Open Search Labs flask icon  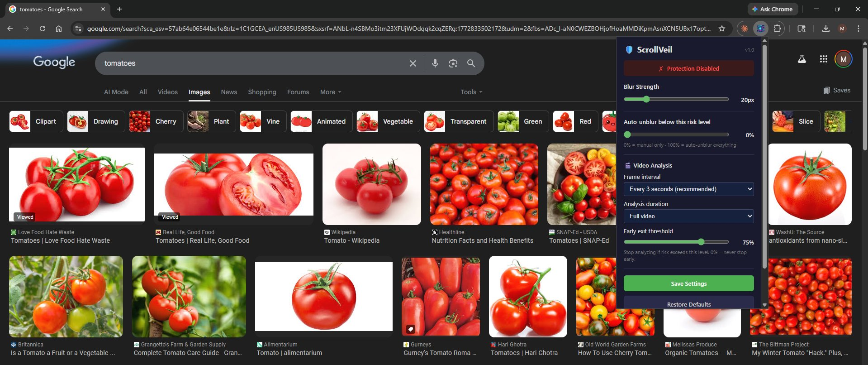pos(802,59)
